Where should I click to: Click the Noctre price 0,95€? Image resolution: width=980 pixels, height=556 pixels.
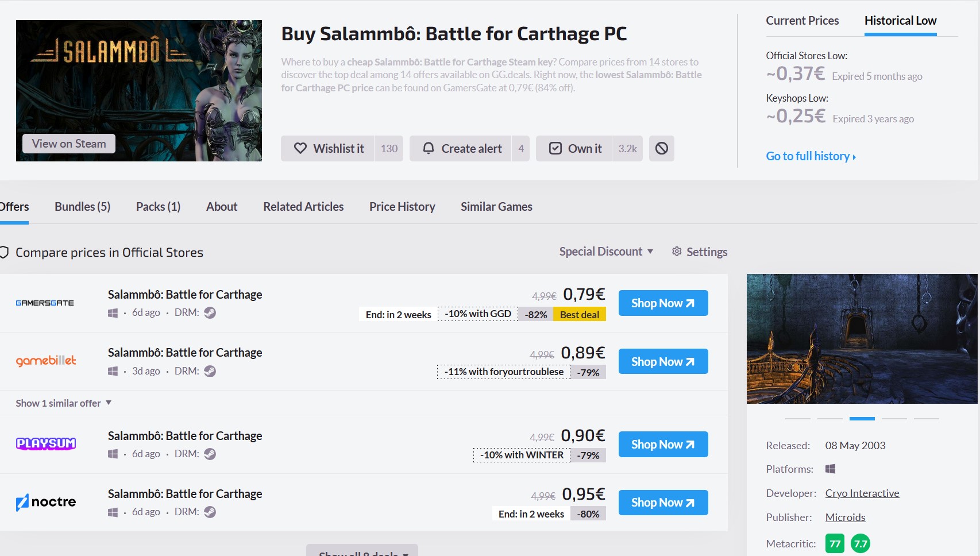click(584, 494)
